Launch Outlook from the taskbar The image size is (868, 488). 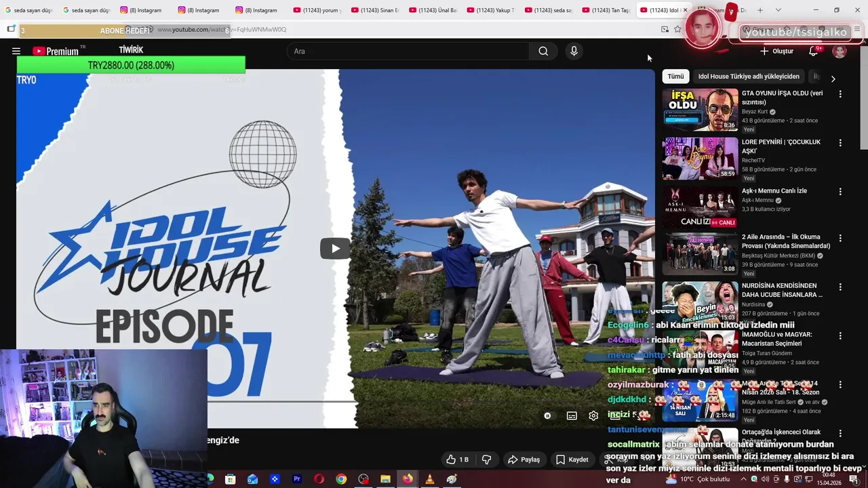pos(252,479)
